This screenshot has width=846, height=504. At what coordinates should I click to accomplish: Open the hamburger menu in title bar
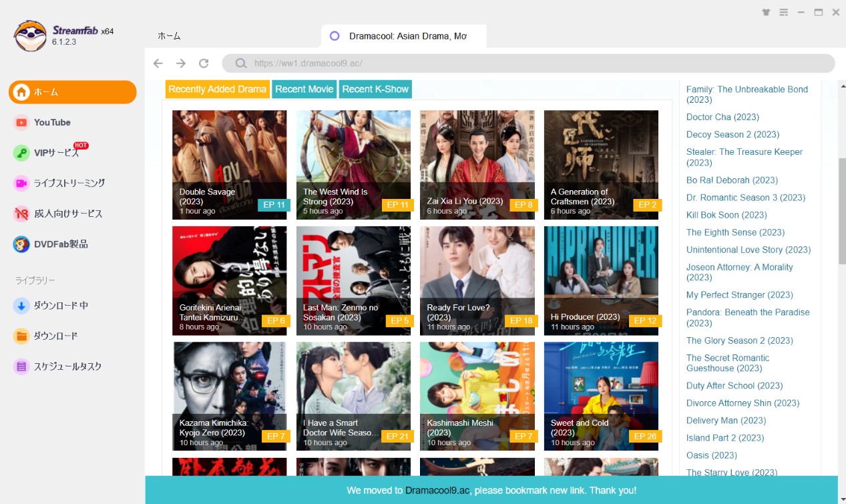pyautogui.click(x=783, y=12)
